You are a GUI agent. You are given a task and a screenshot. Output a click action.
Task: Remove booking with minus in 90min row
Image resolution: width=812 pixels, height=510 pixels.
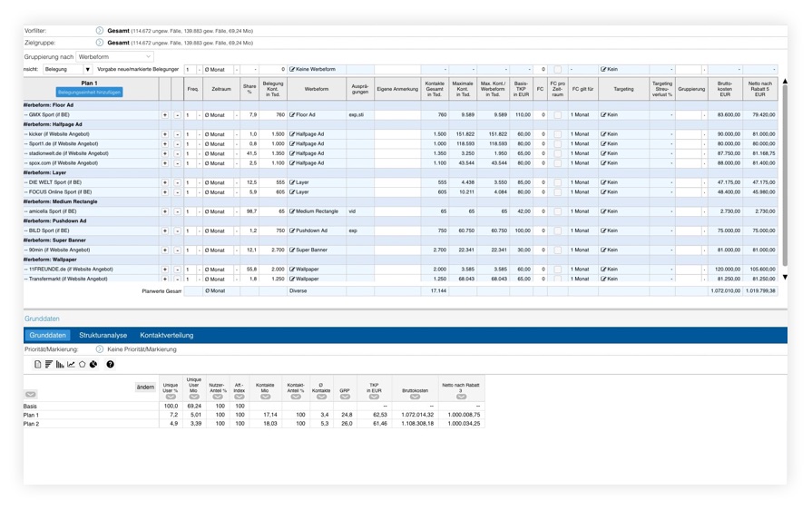coord(177,250)
